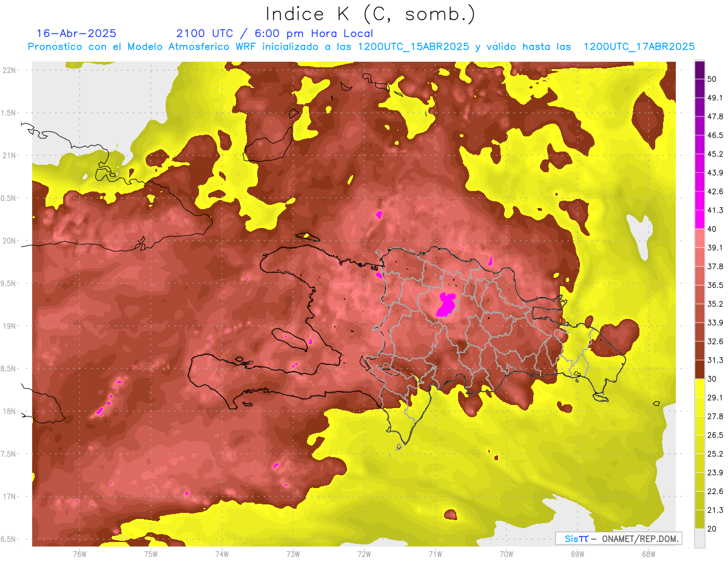
Task: Click the gray swatch below 20 on the colorbar
Action: (699, 538)
